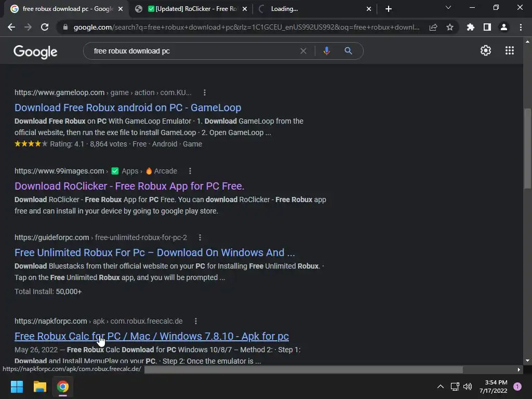Start a voice search with the microphone

click(326, 51)
